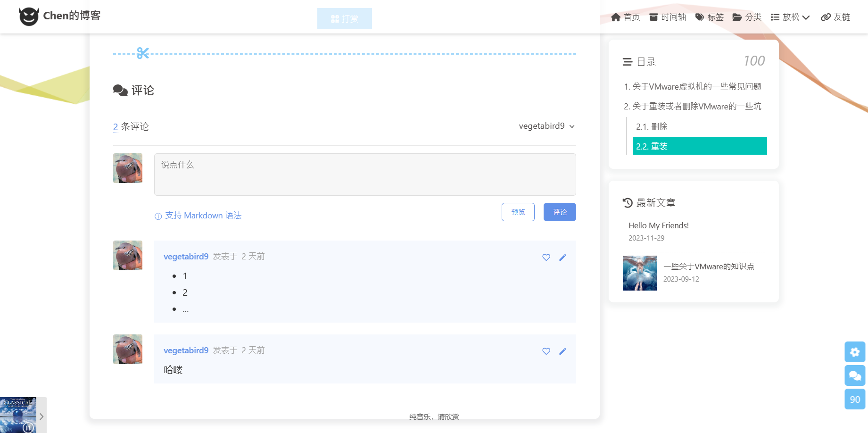The image size is (868, 433).
Task: Click the floating comments chat-bubble button
Action: click(855, 375)
